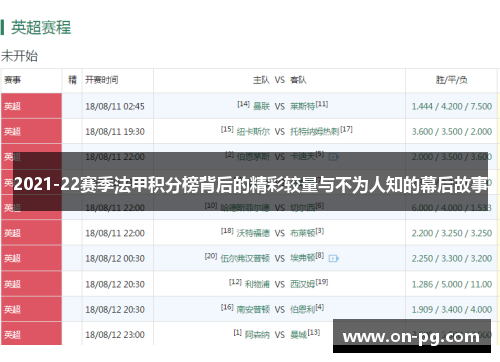
Task: Click the 英超 tag in the 纽卡斯尔 row
Action: coord(12,132)
